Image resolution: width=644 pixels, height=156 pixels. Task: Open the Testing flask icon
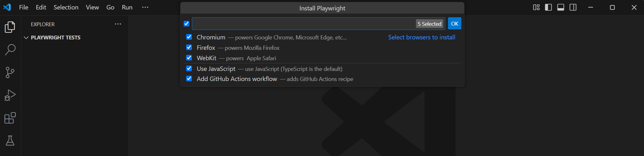[10, 141]
